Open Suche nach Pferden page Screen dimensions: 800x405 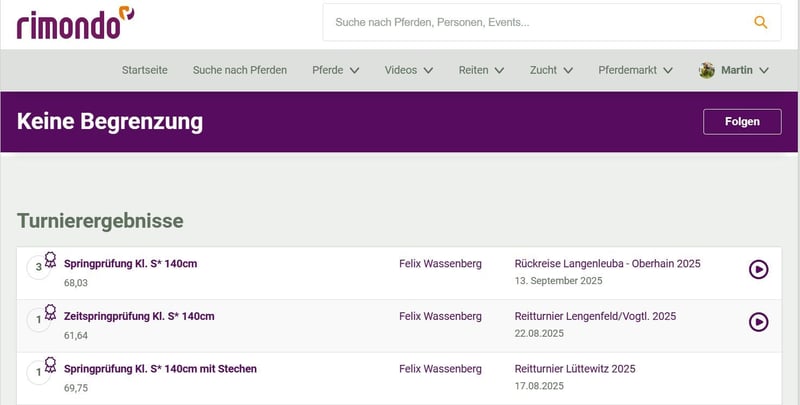pyautogui.click(x=240, y=70)
